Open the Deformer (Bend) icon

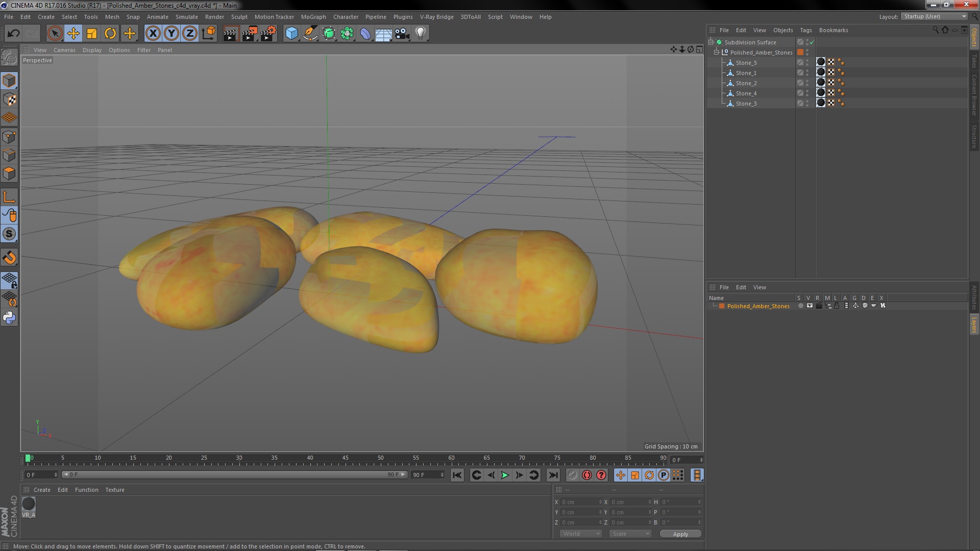(365, 34)
